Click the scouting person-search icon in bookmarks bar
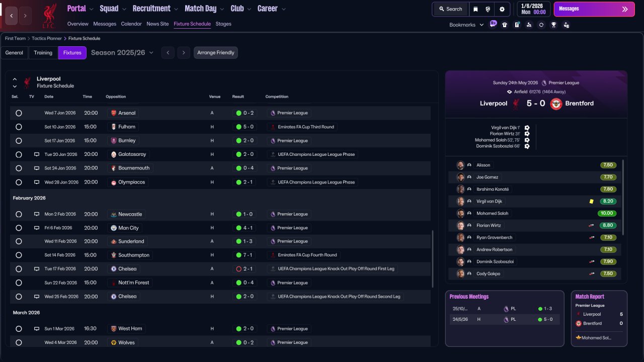Viewport: 644px width, 362px height. click(x=529, y=25)
